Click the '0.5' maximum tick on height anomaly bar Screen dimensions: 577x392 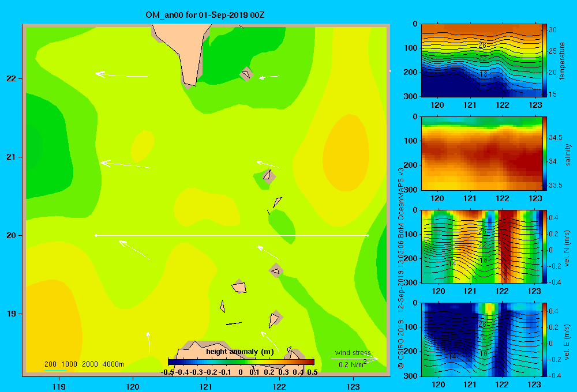click(x=312, y=372)
